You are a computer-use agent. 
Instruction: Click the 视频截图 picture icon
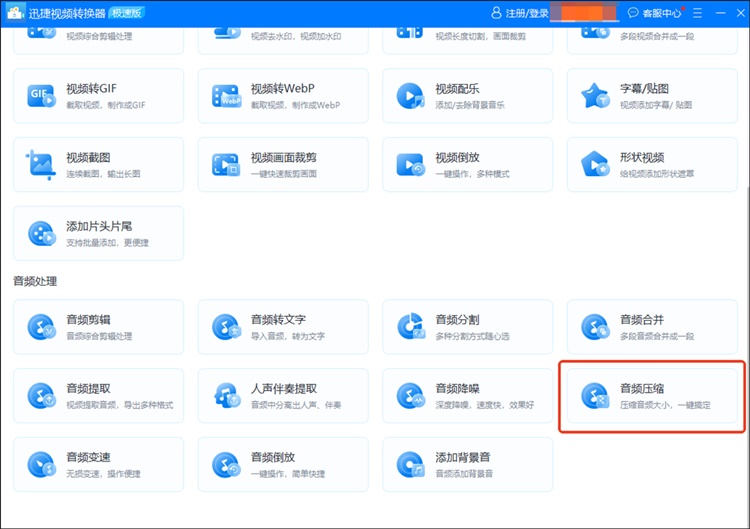pos(41,165)
